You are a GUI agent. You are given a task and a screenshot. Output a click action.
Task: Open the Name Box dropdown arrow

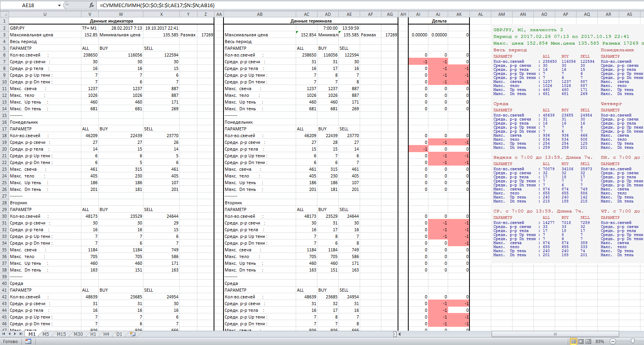click(59, 6)
